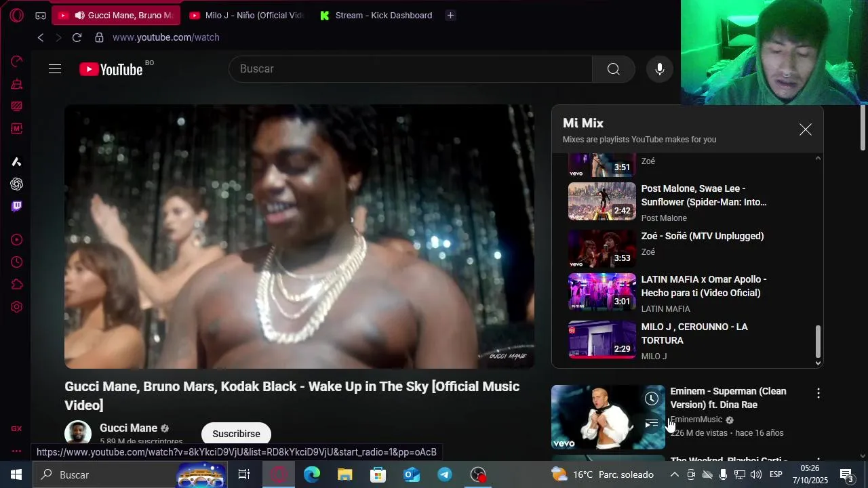Open history clock in sidebar
The height and width of the screenshot is (488, 868).
point(17,262)
